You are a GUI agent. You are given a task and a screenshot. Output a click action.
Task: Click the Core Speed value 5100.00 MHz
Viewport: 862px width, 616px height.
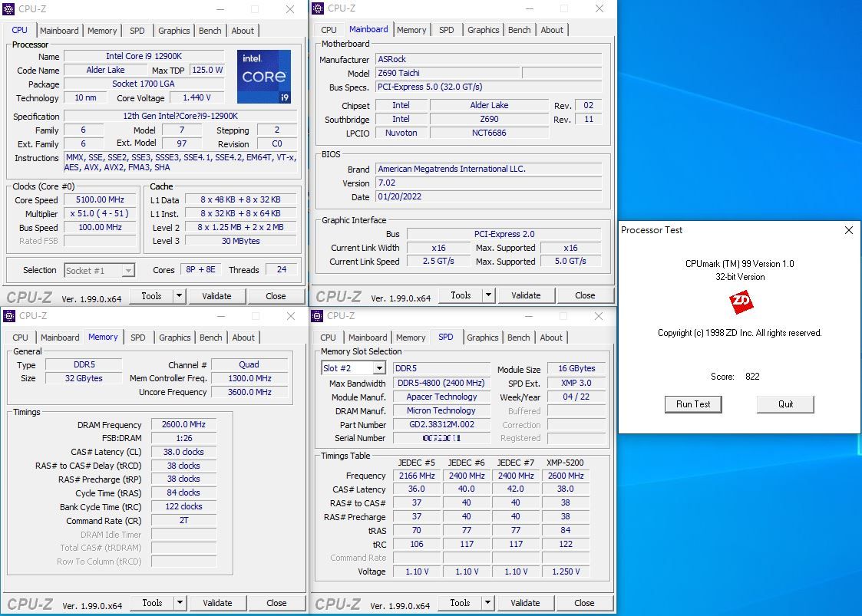(x=100, y=200)
